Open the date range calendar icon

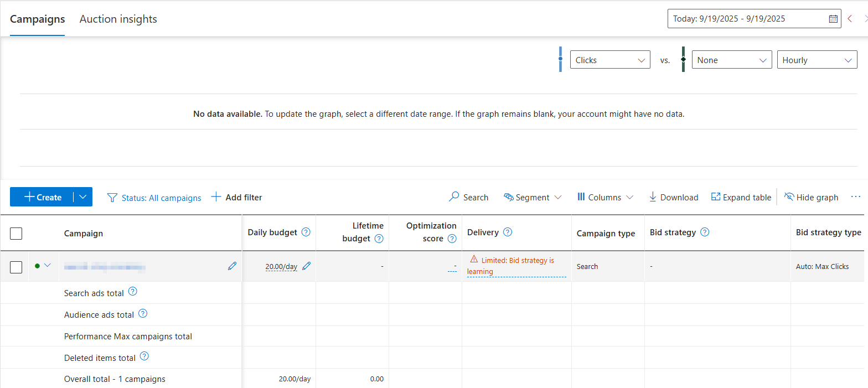point(833,19)
